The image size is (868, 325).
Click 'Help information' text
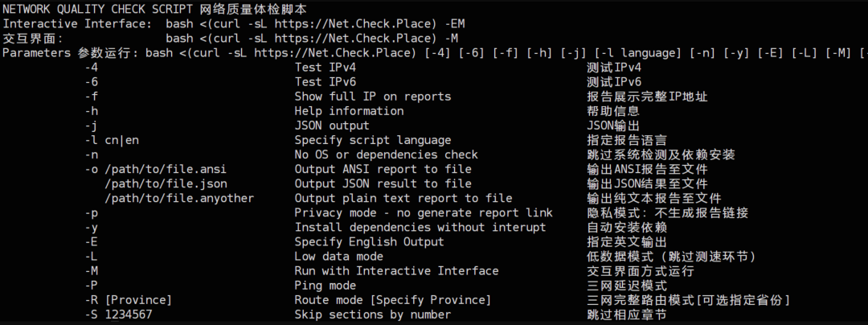(350, 111)
